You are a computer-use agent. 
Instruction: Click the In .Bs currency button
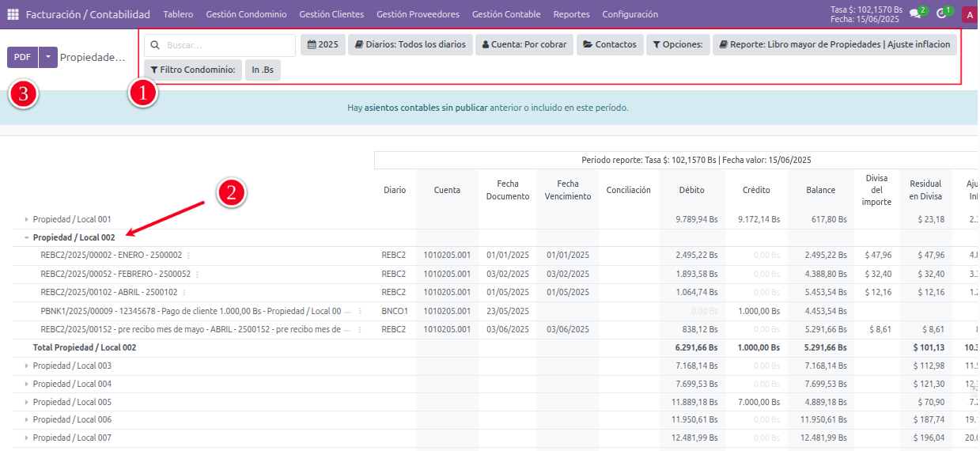[263, 70]
